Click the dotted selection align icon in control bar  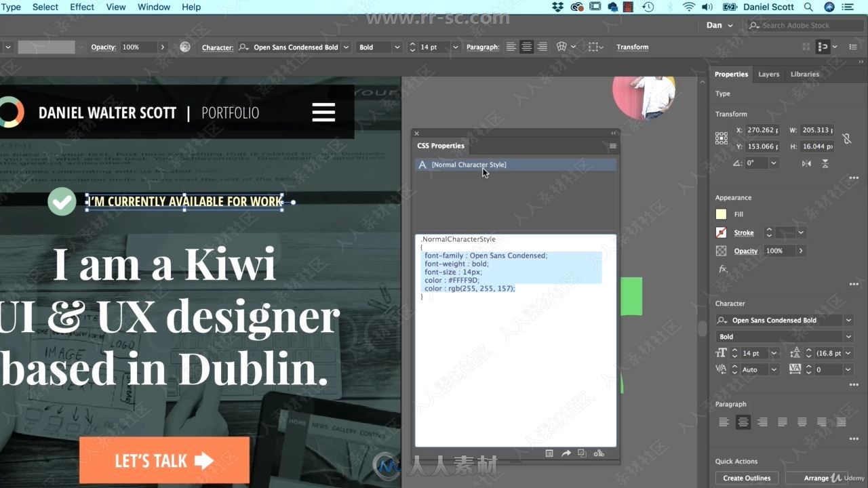[593, 47]
